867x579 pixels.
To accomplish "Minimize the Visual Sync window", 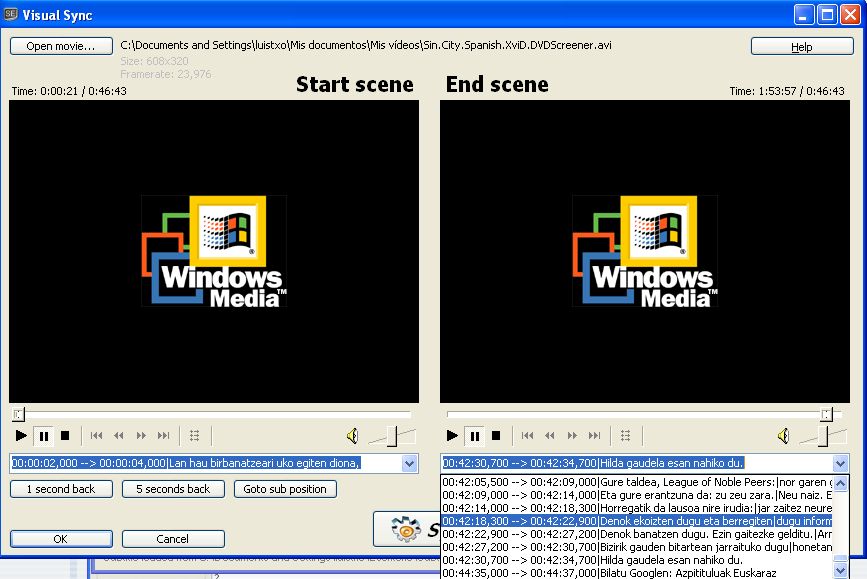I will [804, 15].
